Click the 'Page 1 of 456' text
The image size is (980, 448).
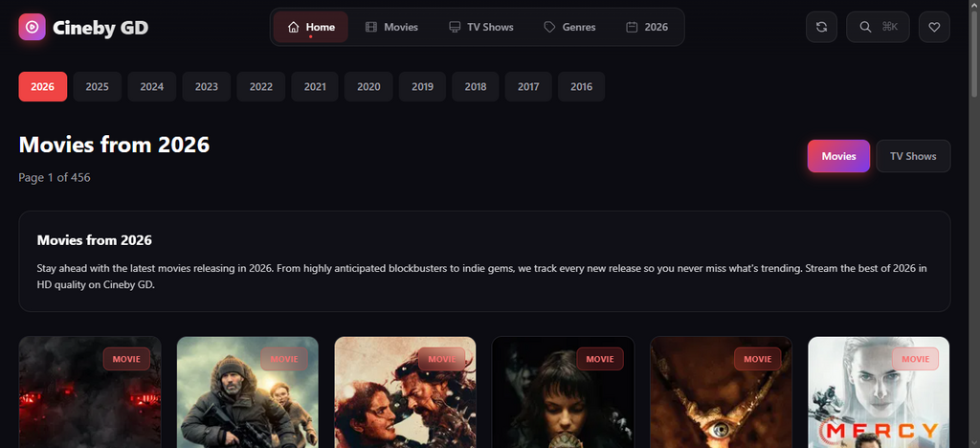point(55,177)
